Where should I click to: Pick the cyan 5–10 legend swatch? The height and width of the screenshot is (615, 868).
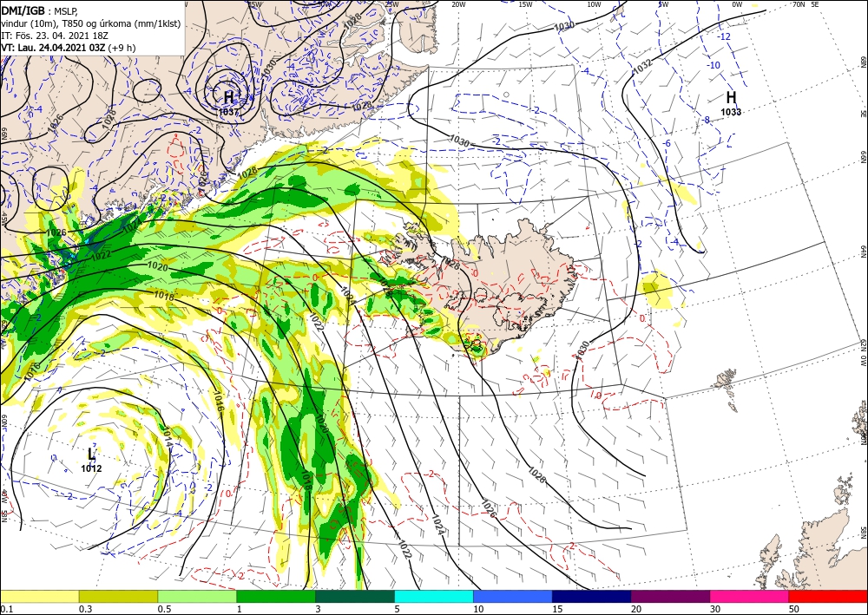point(434,596)
